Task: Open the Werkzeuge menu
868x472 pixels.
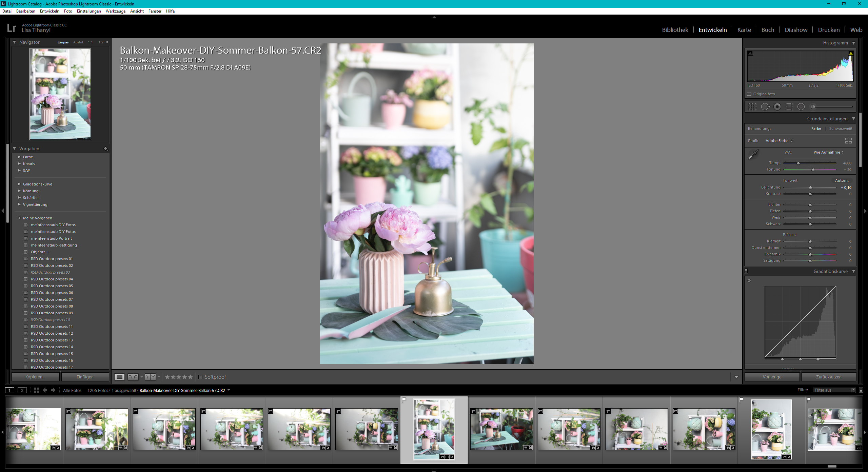Action: click(115, 11)
